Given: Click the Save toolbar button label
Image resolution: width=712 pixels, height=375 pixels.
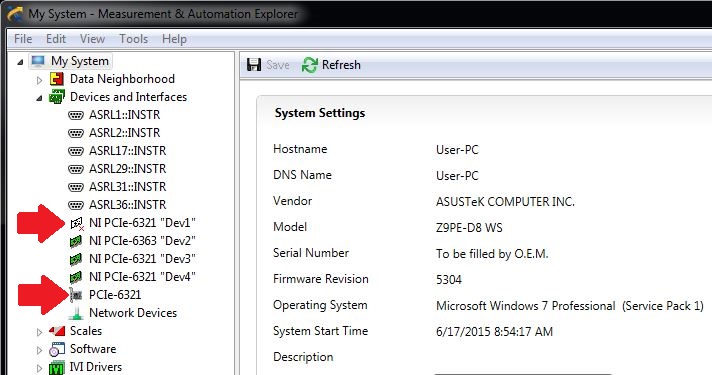Looking at the screenshot, I should click(277, 65).
